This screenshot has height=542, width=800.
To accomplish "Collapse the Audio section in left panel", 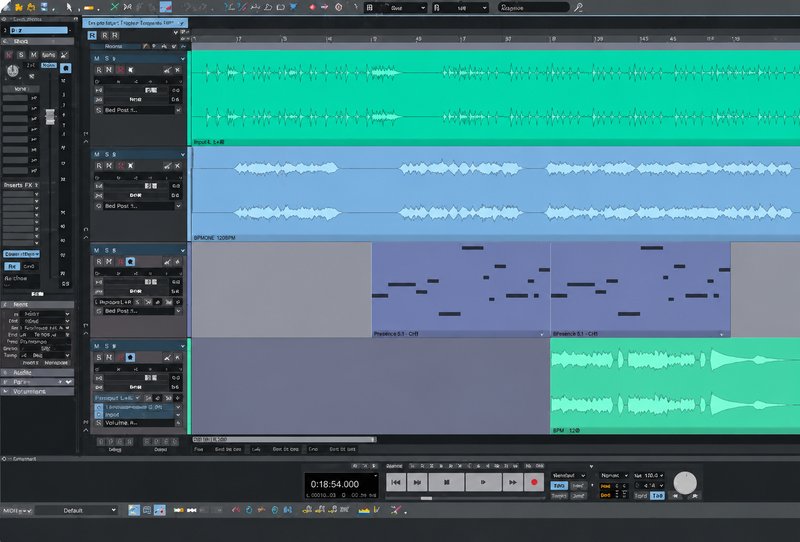I will (37, 373).
